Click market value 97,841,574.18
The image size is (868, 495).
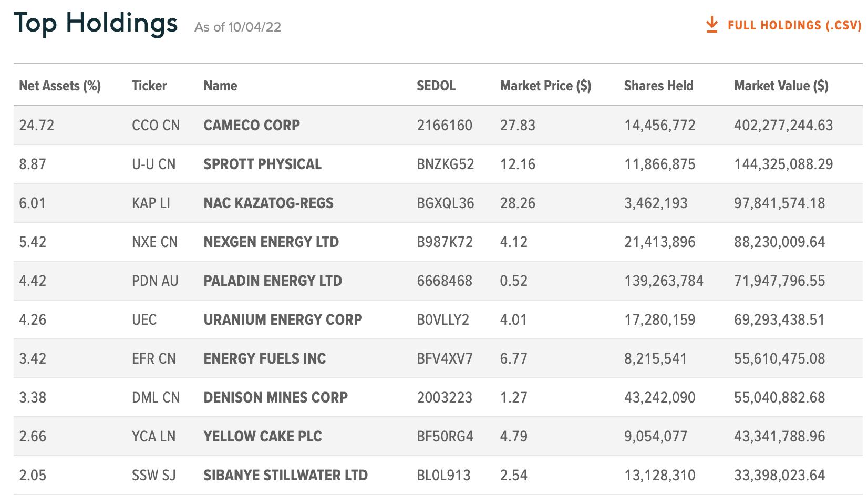pyautogui.click(x=779, y=203)
